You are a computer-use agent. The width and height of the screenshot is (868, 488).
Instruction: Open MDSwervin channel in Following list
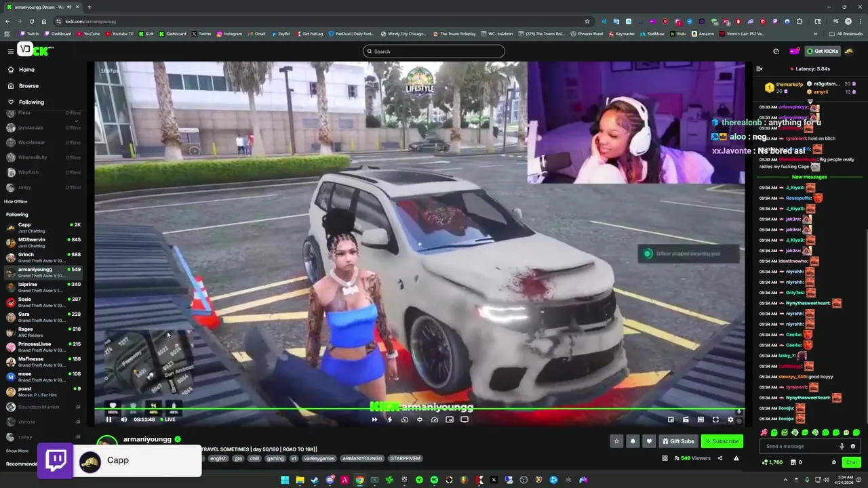pyautogui.click(x=43, y=243)
